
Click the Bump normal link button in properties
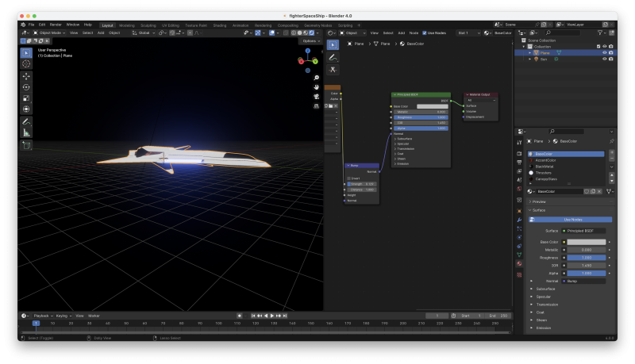(x=583, y=281)
